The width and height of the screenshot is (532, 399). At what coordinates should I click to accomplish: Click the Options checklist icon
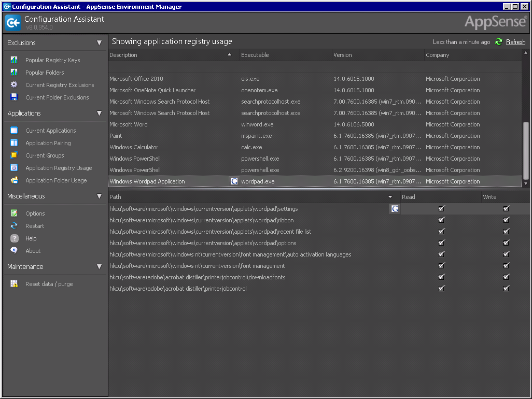(14, 213)
